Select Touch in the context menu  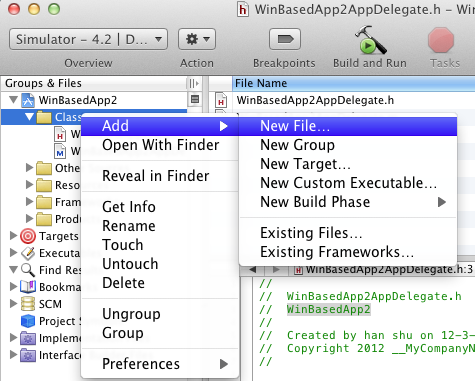pyautogui.click(x=160, y=245)
